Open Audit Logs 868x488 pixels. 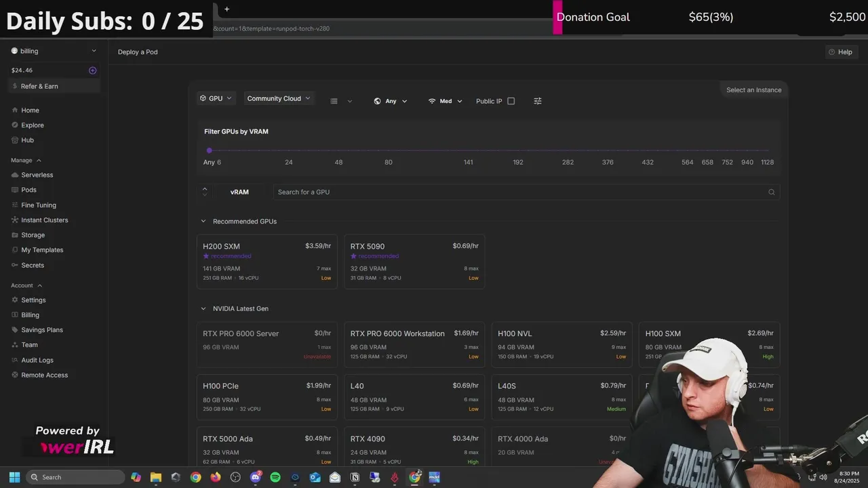(37, 361)
